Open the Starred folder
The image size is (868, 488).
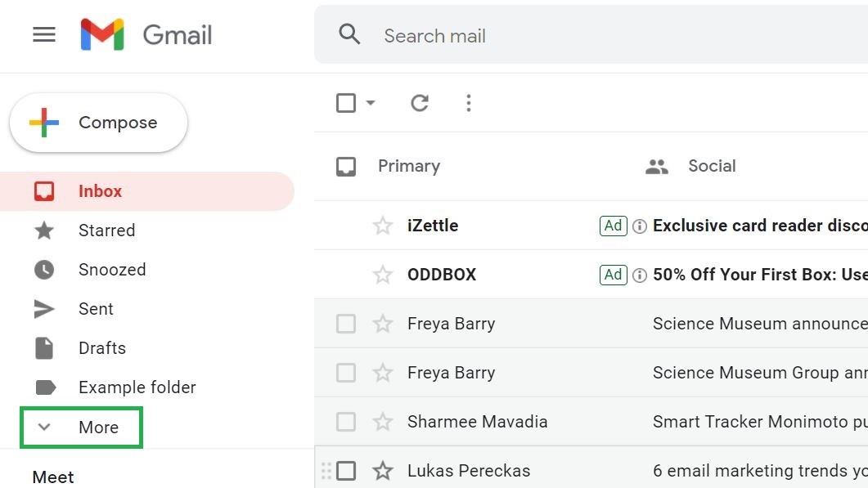point(106,231)
